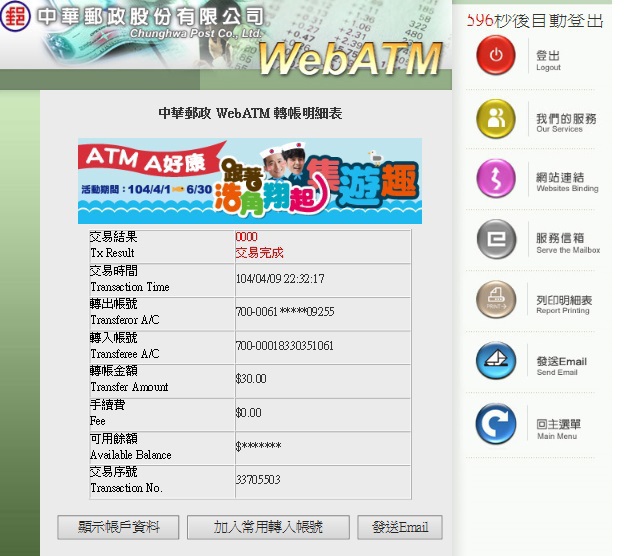The image size is (628, 556).
Task: Open the yellow Our Services icon
Action: 496,119
